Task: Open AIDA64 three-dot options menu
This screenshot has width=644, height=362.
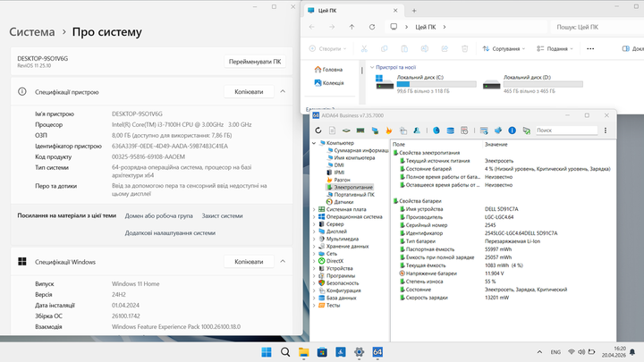Action: 606,130
